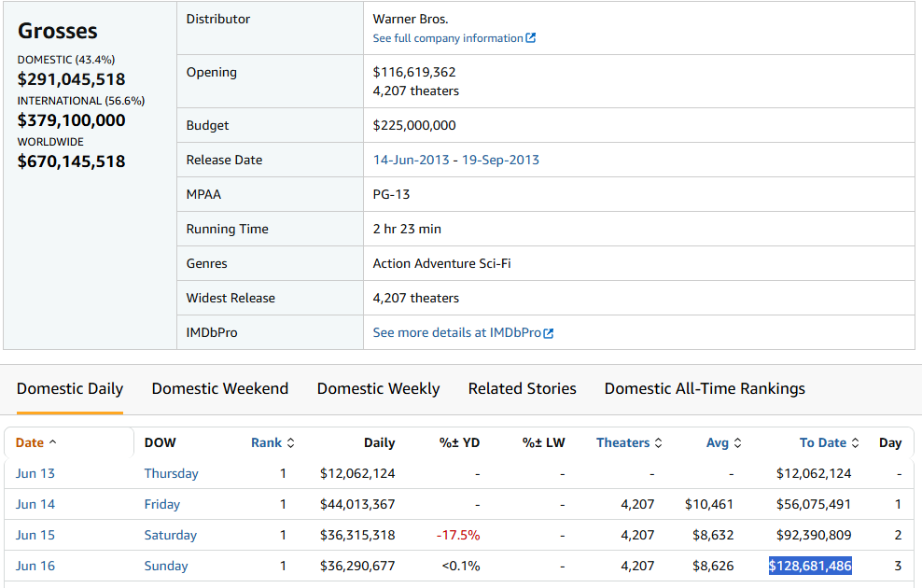Click the sort arrows icon beside Avg
Screen dimensions: 922x588
(x=738, y=443)
